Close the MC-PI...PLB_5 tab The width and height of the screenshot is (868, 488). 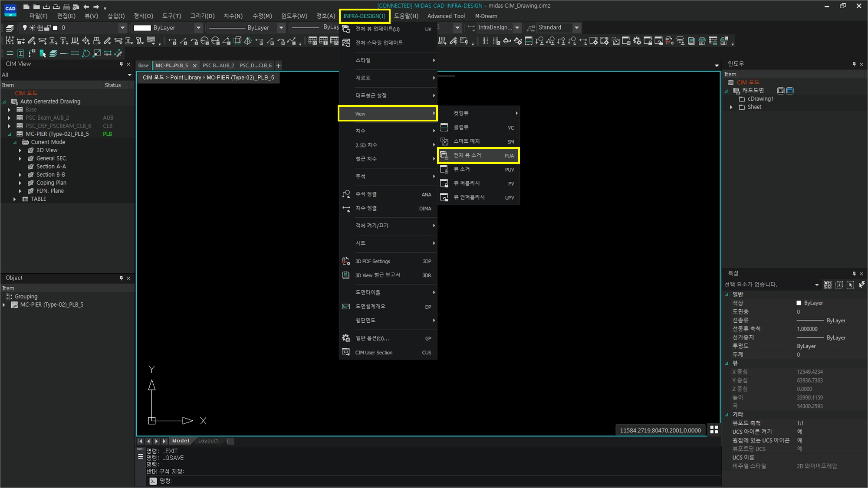[x=194, y=66]
